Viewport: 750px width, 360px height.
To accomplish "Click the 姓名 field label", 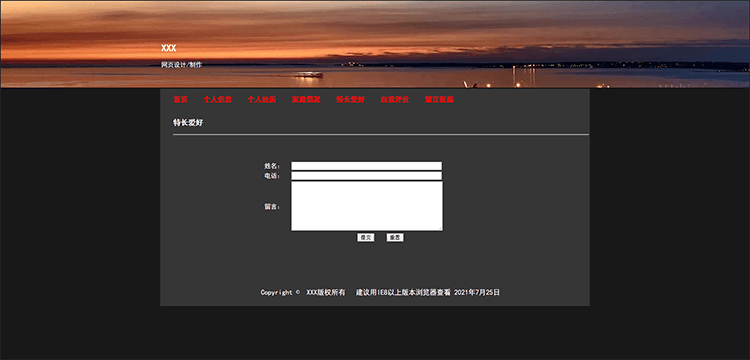I will pyautogui.click(x=272, y=166).
